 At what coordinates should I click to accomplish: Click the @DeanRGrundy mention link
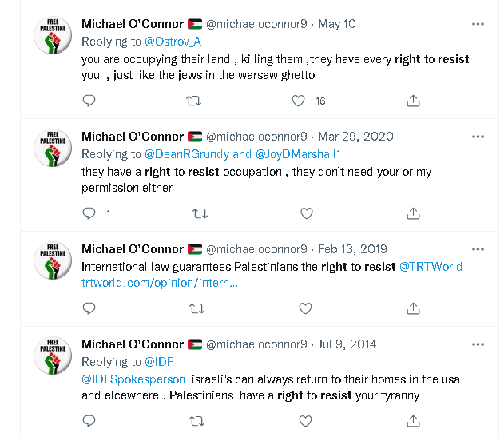click(186, 154)
